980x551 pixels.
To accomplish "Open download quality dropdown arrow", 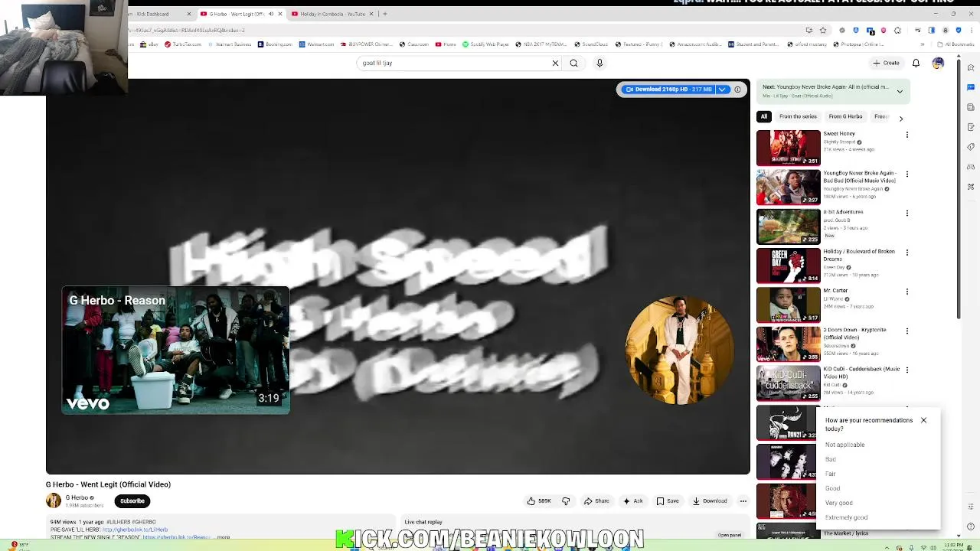I will pos(721,90).
